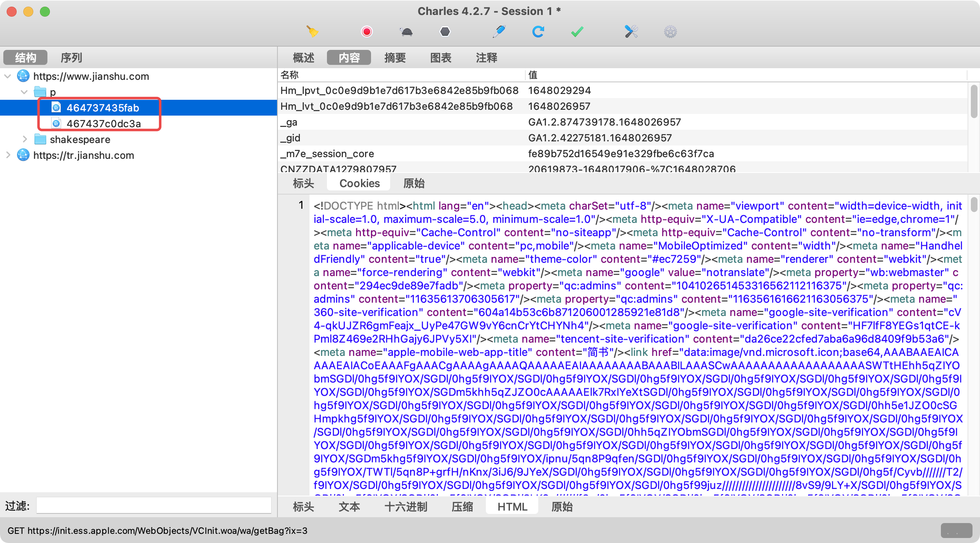Open the 摘要 (Summary) tab
Screen dimensions: 980x543
(x=395, y=57)
